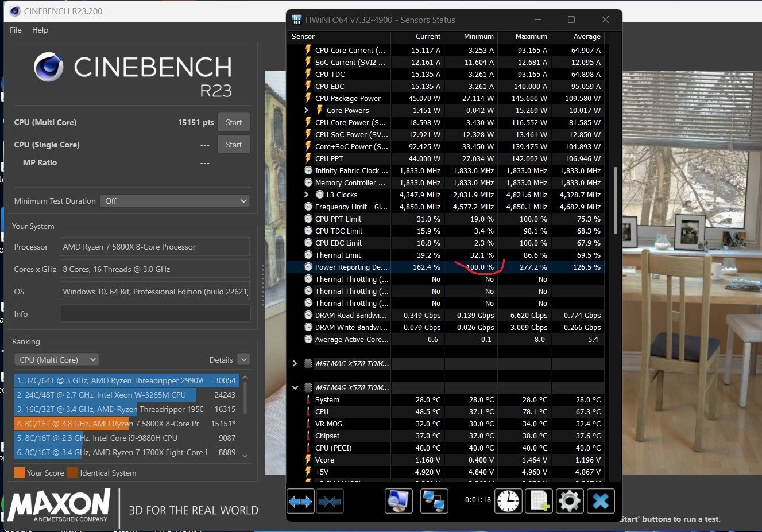The width and height of the screenshot is (762, 532).
Task: Select CPU (PECI) temperature row
Action: pyautogui.click(x=446, y=448)
